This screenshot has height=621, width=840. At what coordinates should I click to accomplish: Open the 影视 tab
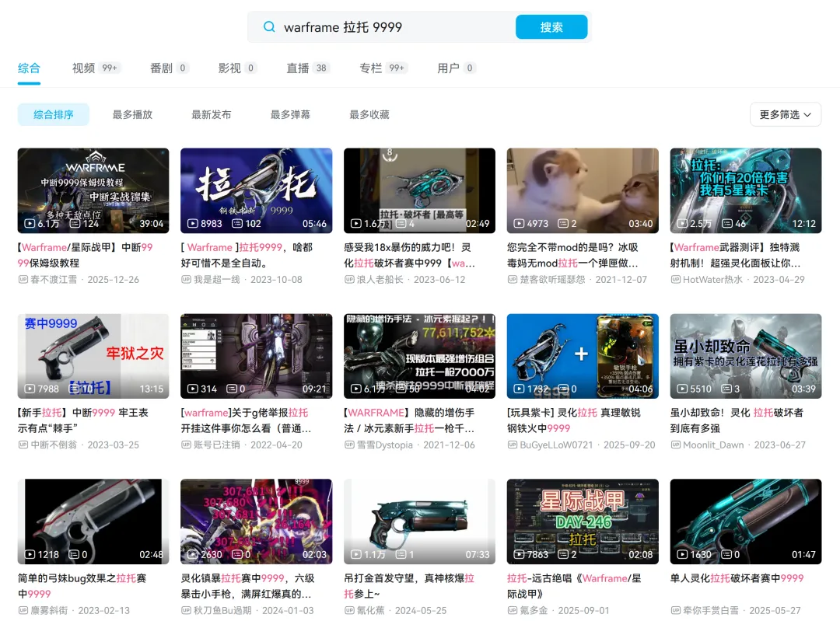click(237, 68)
